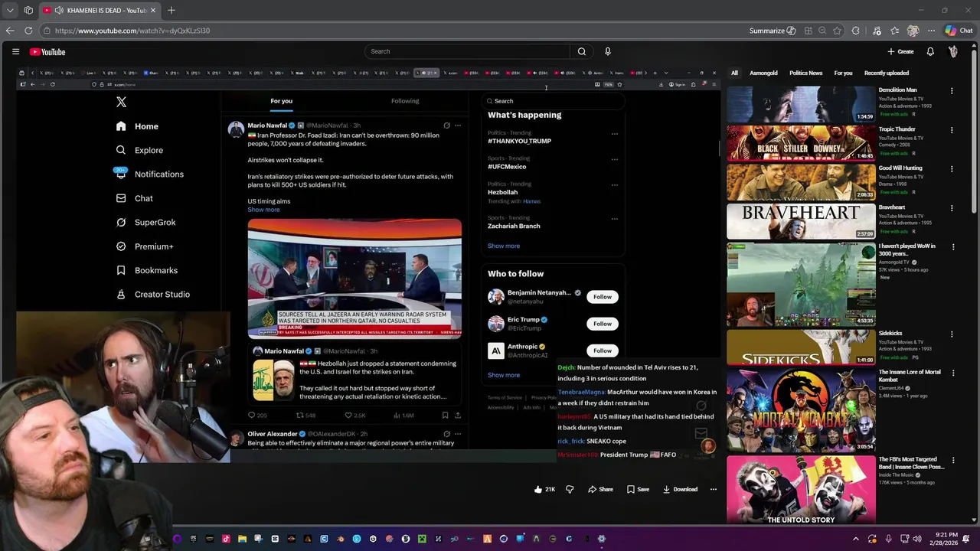Save the video with the Save button
980x551 pixels.
(638, 489)
